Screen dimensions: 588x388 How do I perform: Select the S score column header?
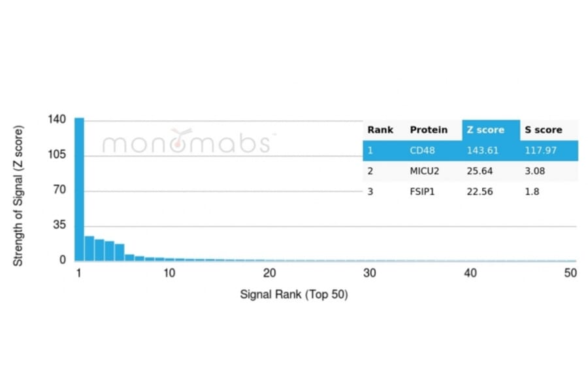tap(543, 130)
